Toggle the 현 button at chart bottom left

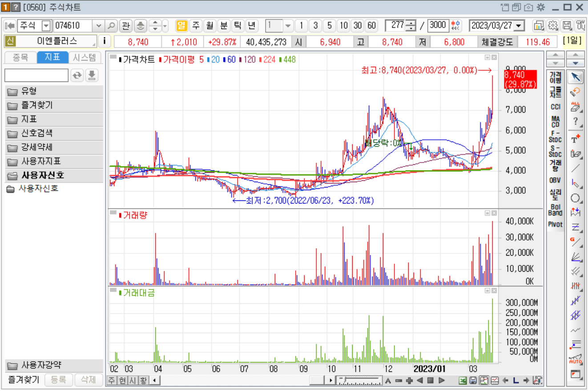(122, 380)
